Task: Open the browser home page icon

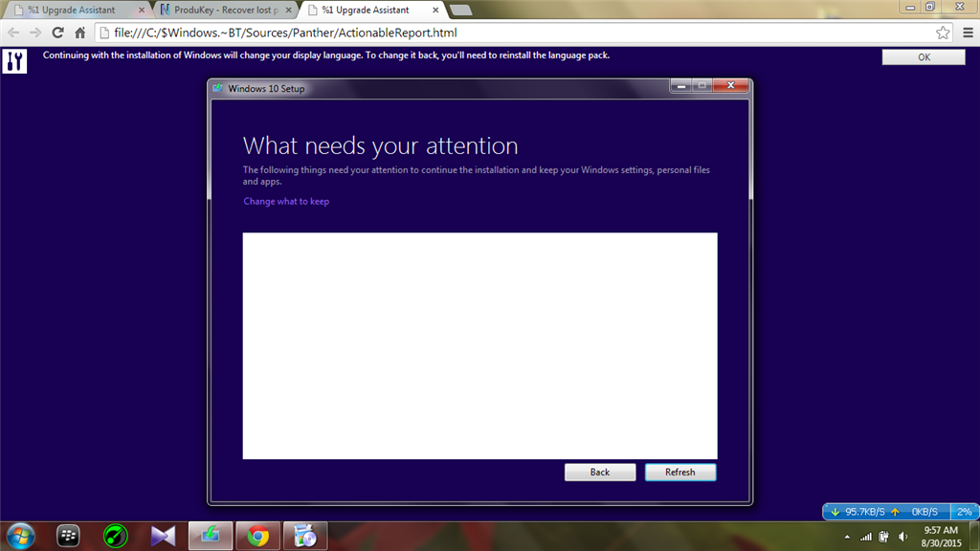Action: (x=80, y=33)
